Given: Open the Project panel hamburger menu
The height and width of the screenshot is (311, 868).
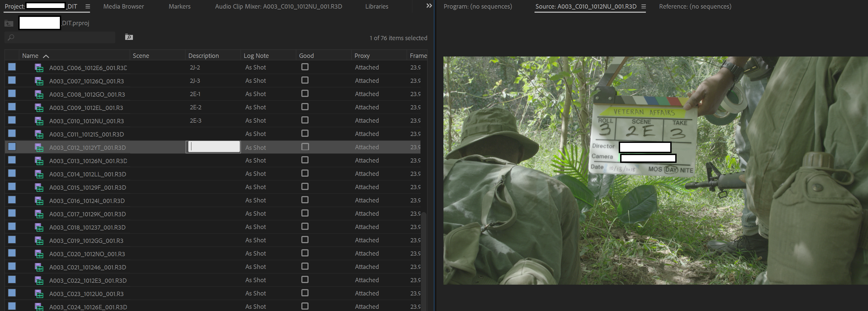Looking at the screenshot, I should pyautogui.click(x=88, y=6).
